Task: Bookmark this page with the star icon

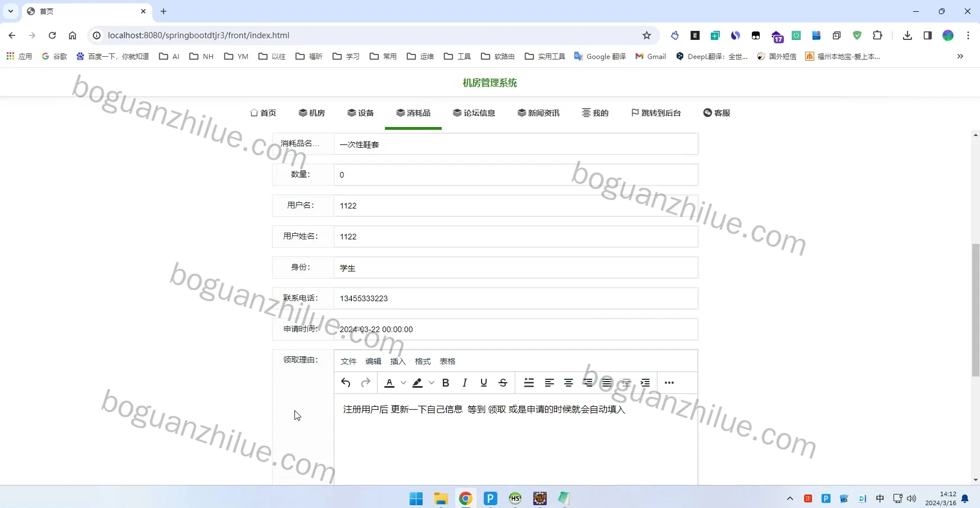Action: pos(647,35)
